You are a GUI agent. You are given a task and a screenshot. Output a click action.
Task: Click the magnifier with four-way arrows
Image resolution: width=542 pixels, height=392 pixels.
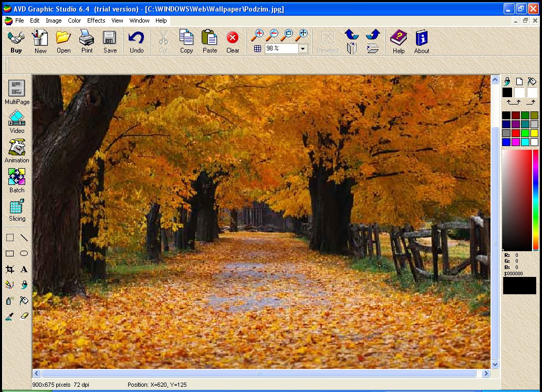302,35
